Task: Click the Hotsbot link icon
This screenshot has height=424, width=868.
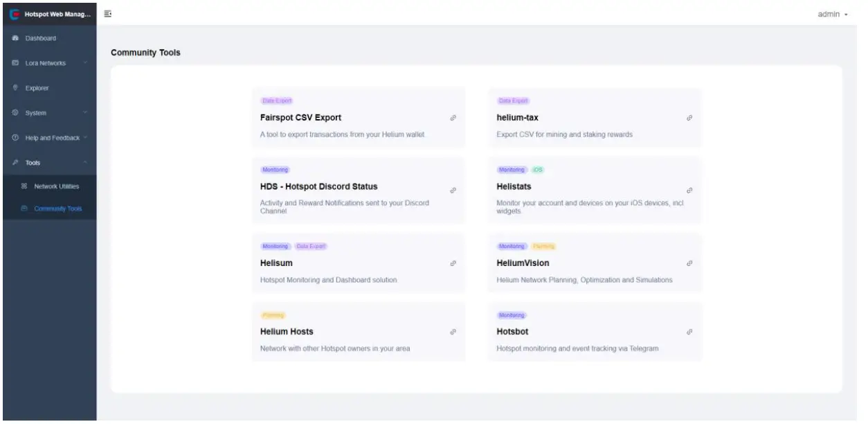Action: 689,332
